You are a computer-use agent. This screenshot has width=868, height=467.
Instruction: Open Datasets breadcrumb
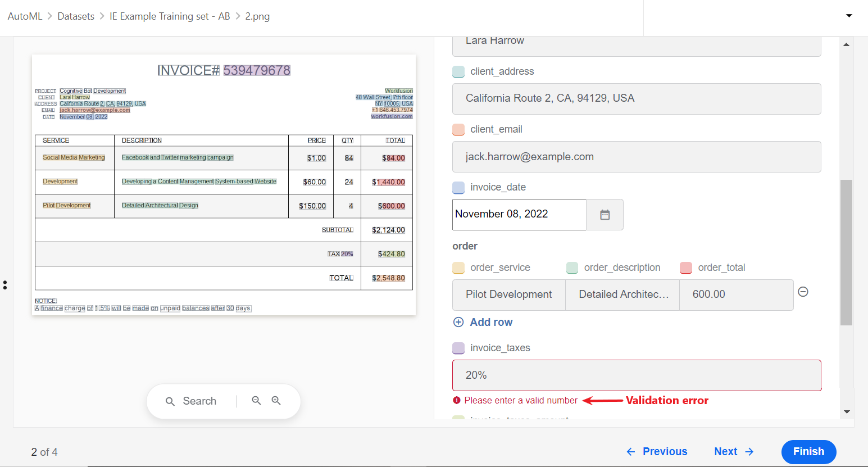76,16
